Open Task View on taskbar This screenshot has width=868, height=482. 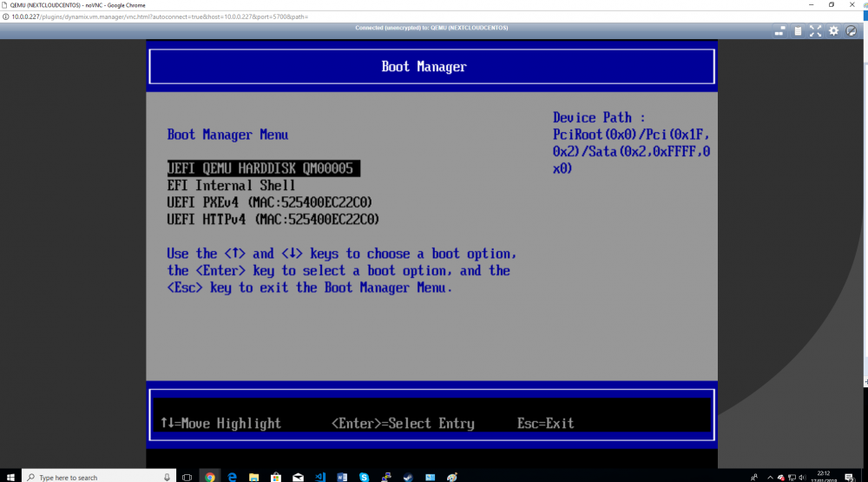pos(187,477)
